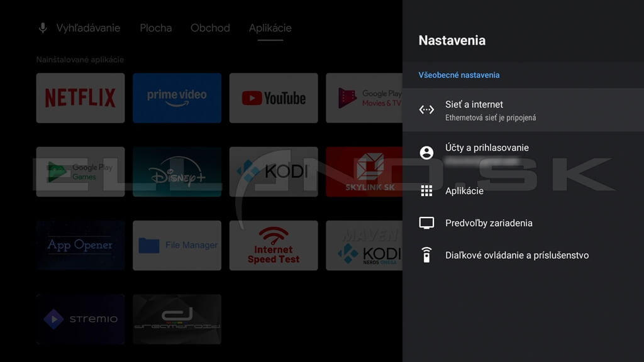This screenshot has width=644, height=362.
Task: Switch to the Obchod tab
Action: [210, 28]
